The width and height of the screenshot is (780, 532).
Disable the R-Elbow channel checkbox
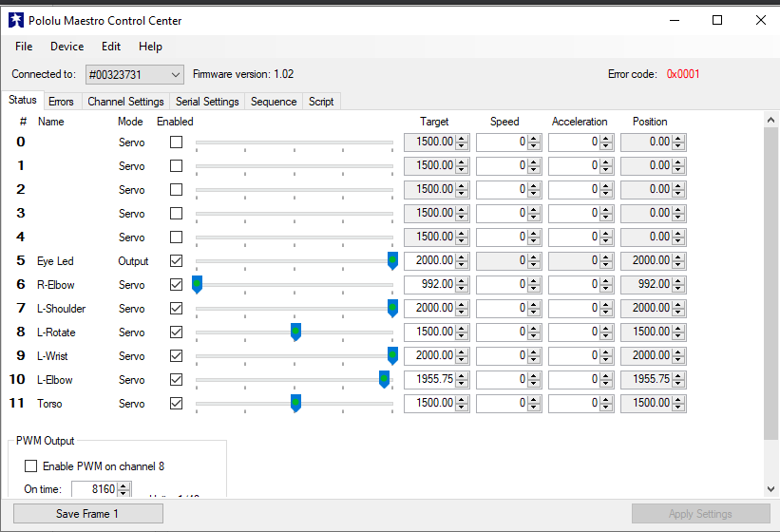[x=176, y=284]
